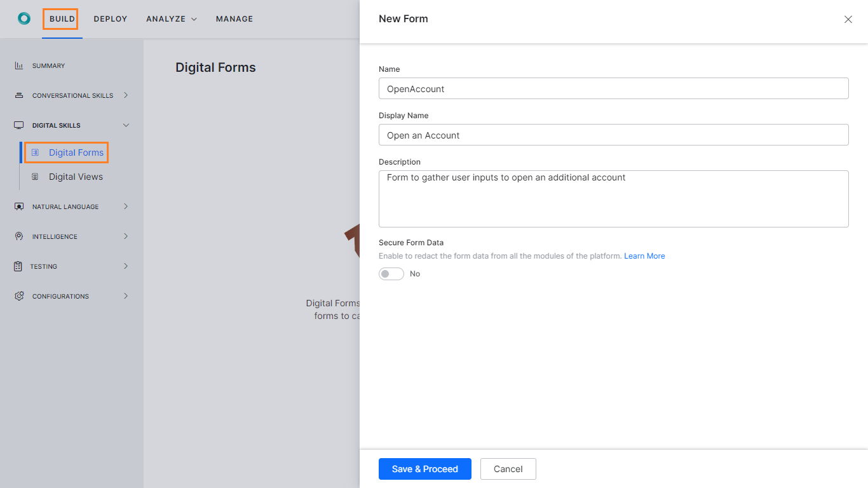Click the Conversational Skills chat icon

pos(18,95)
